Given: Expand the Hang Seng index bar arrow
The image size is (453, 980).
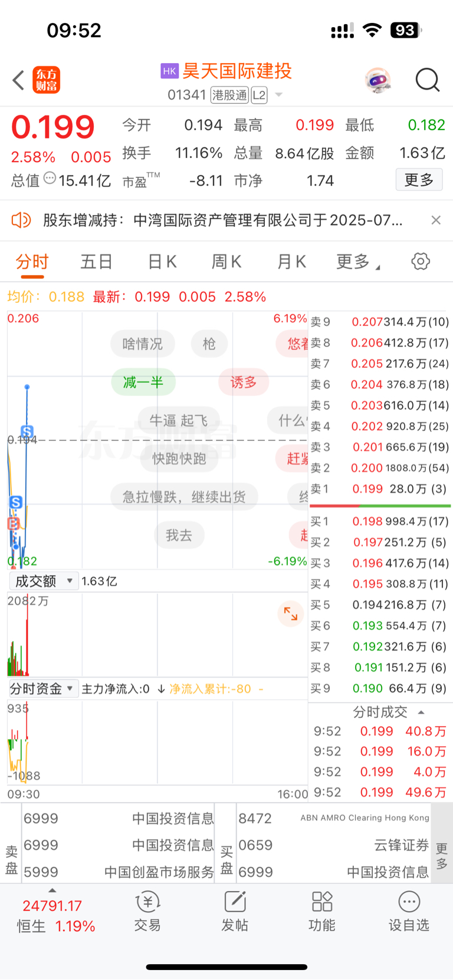Looking at the screenshot, I should click(x=52, y=890).
